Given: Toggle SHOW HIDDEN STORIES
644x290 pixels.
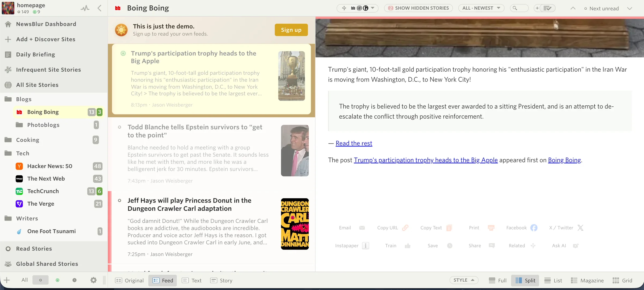Looking at the screenshot, I should pos(418,8).
